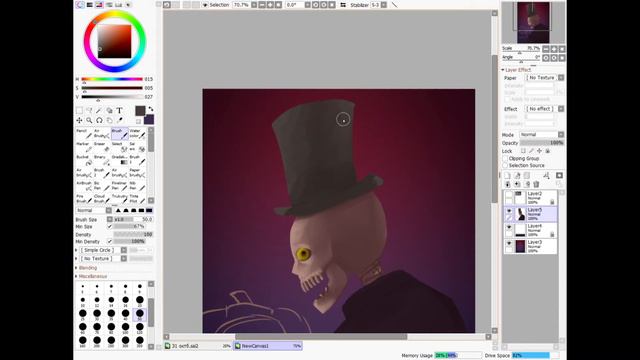Choose the Gradation tool
Screen dimensions: 640x360
click(x=120, y=160)
